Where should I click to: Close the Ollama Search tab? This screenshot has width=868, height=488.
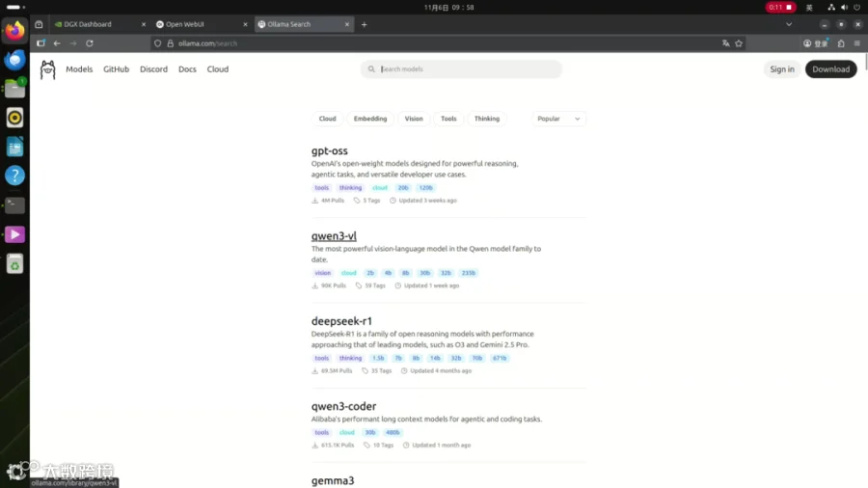[347, 24]
